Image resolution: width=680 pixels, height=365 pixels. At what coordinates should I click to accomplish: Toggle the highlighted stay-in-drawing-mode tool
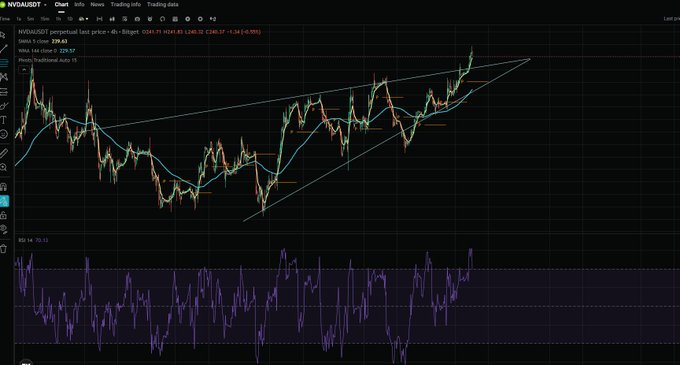click(x=4, y=201)
